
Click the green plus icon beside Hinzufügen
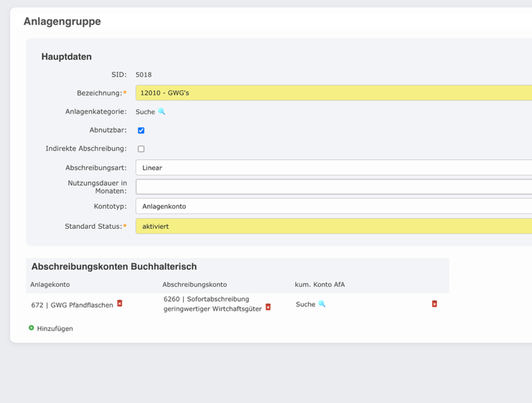click(31, 328)
